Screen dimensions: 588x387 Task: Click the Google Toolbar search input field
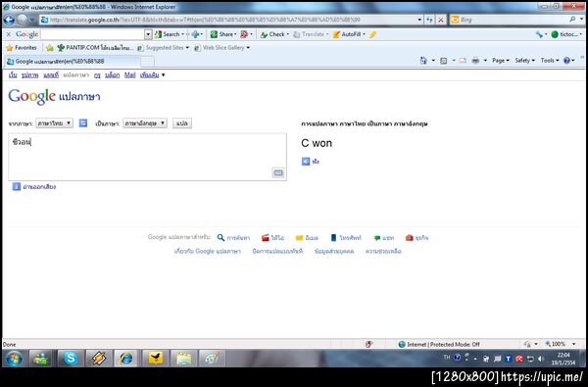click(x=92, y=34)
